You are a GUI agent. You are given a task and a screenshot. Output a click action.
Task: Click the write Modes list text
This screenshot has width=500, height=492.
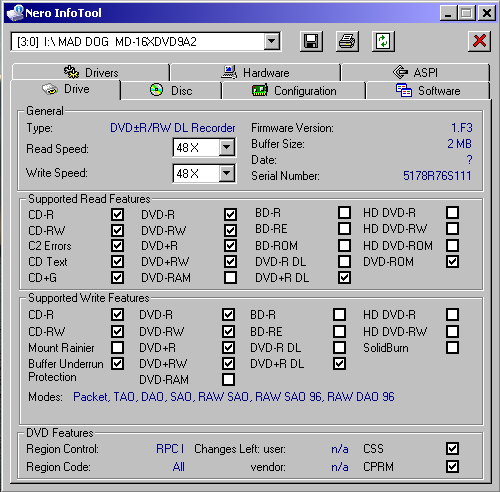234,397
